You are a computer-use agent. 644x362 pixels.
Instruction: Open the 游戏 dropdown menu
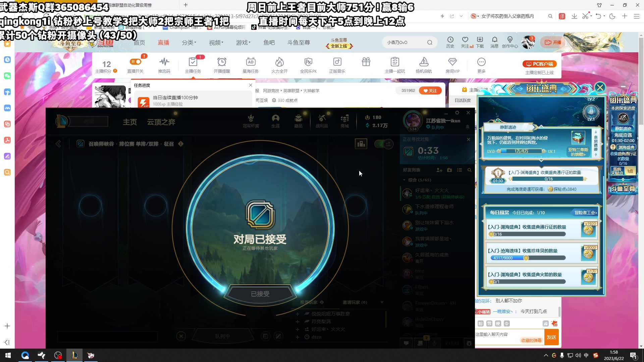pos(243,43)
